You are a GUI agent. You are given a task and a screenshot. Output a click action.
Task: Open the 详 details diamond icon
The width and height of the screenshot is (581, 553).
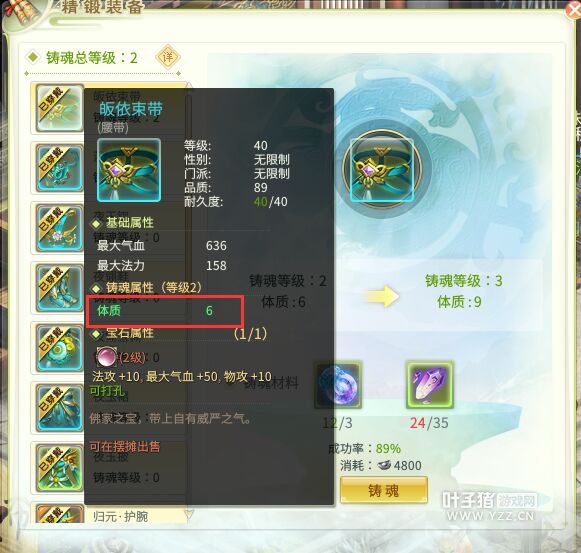pos(167,57)
